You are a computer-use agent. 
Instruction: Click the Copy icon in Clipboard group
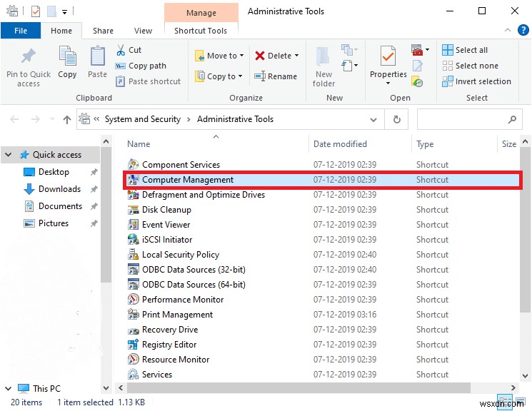(x=67, y=56)
